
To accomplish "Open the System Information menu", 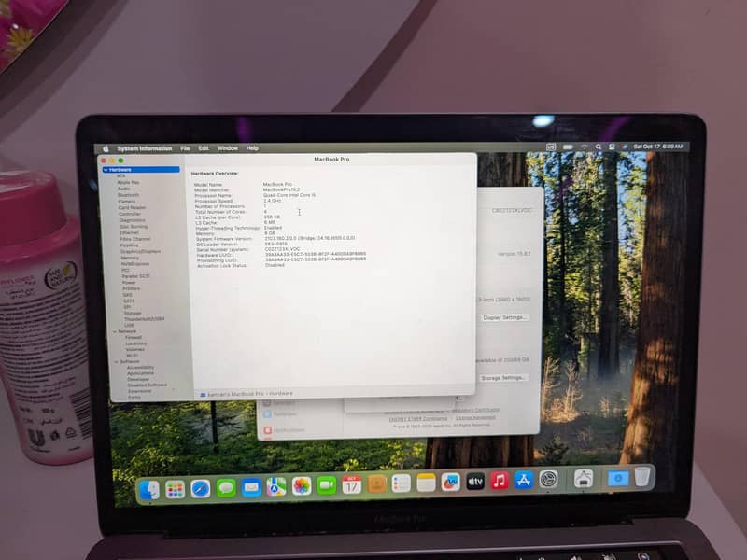I will [145, 148].
